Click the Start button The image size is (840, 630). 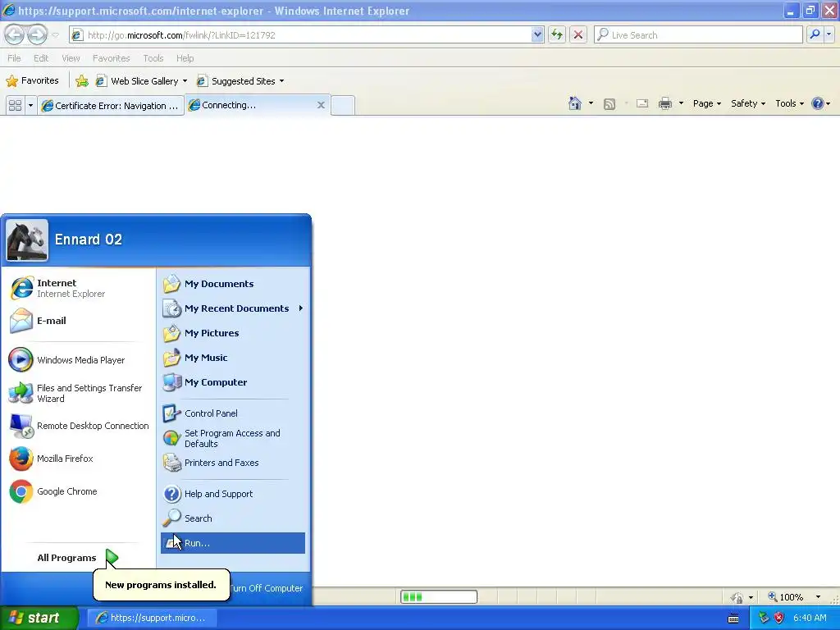[39, 618]
